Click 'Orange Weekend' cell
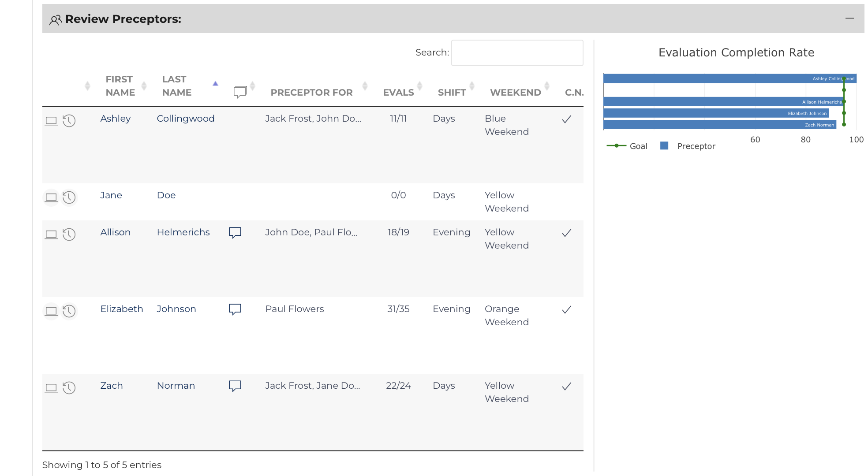 pyautogui.click(x=507, y=316)
